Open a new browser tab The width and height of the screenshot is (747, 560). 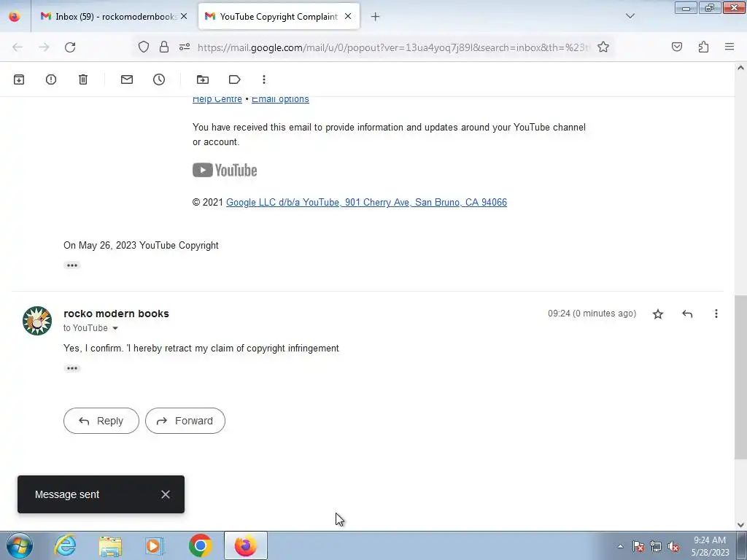(376, 17)
